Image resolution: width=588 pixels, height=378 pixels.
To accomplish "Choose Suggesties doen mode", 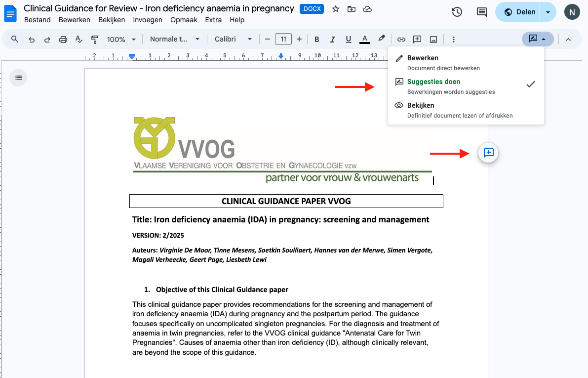I will [466, 86].
